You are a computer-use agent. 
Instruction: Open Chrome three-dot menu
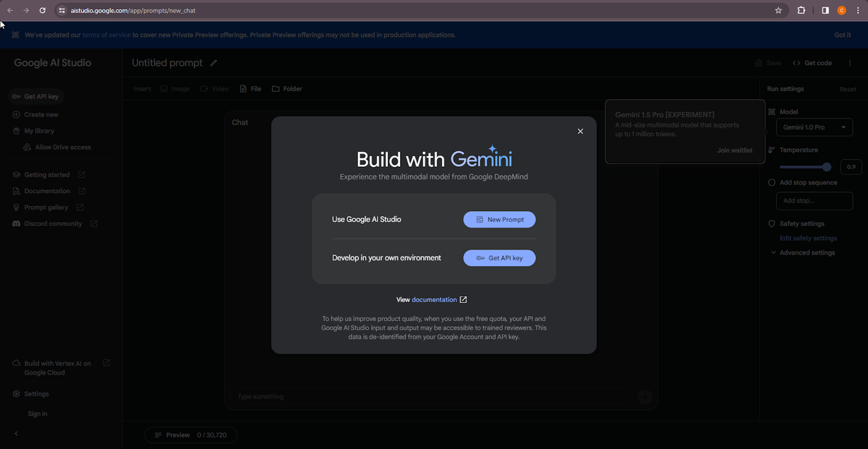tap(858, 11)
